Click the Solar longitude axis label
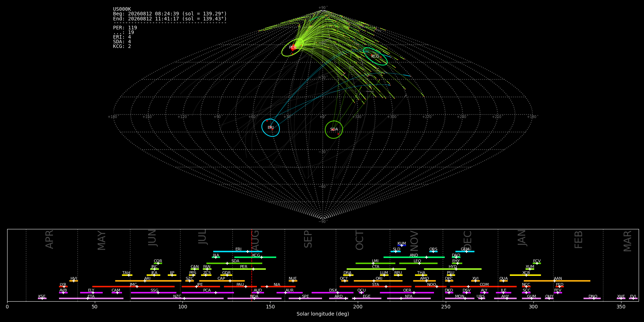 tap(323, 314)
